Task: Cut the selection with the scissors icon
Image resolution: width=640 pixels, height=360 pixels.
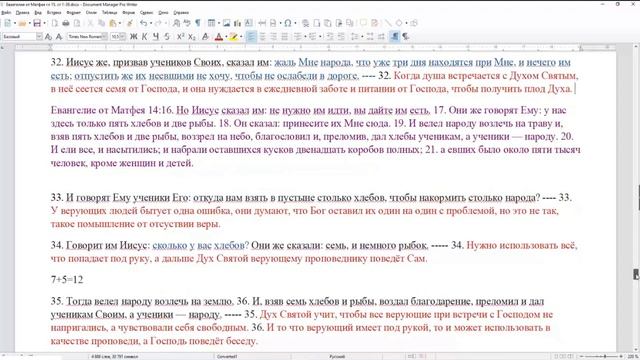Action: [91, 23]
